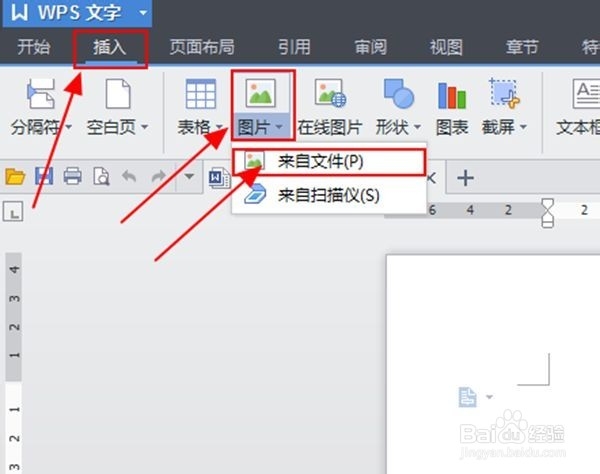Click the 文本框 text box icon

[x=586, y=93]
